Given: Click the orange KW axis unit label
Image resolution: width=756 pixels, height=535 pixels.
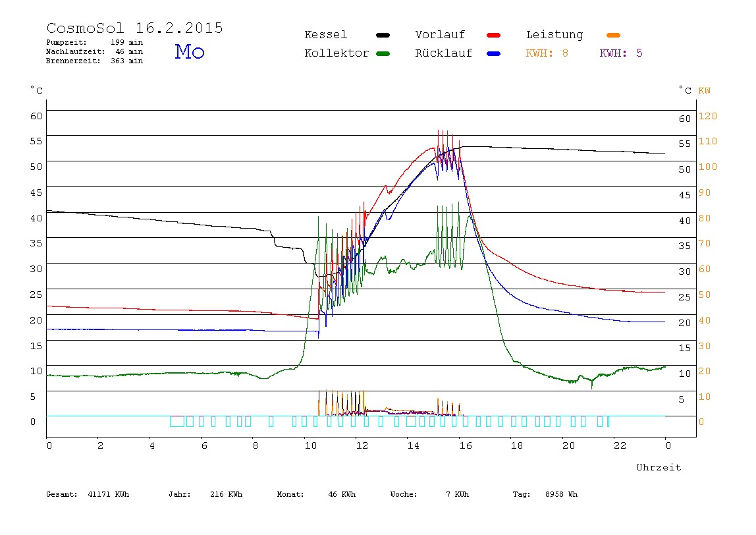Looking at the screenshot, I should pyautogui.click(x=704, y=91).
